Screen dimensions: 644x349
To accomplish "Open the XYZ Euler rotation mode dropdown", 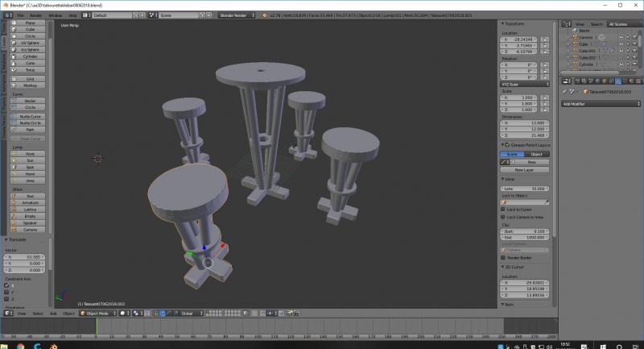I will click(523, 84).
